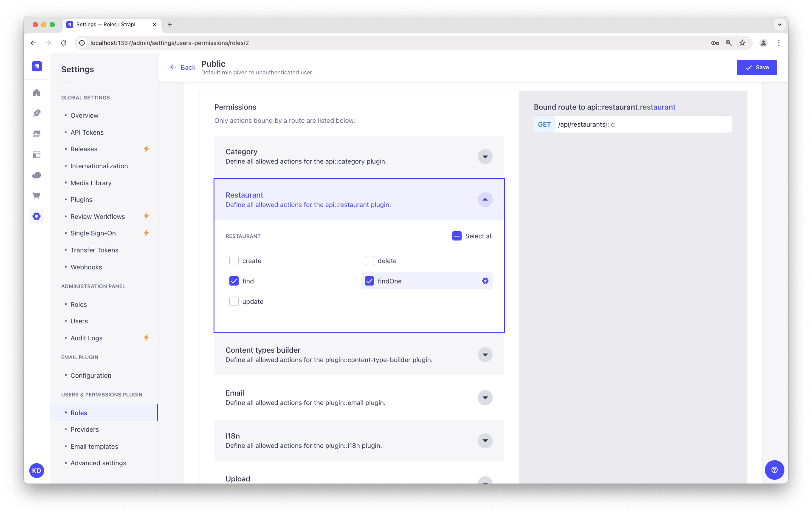Click the /api/restaurants/:id route field
Viewport: 812px width, 515px height.
click(643, 124)
